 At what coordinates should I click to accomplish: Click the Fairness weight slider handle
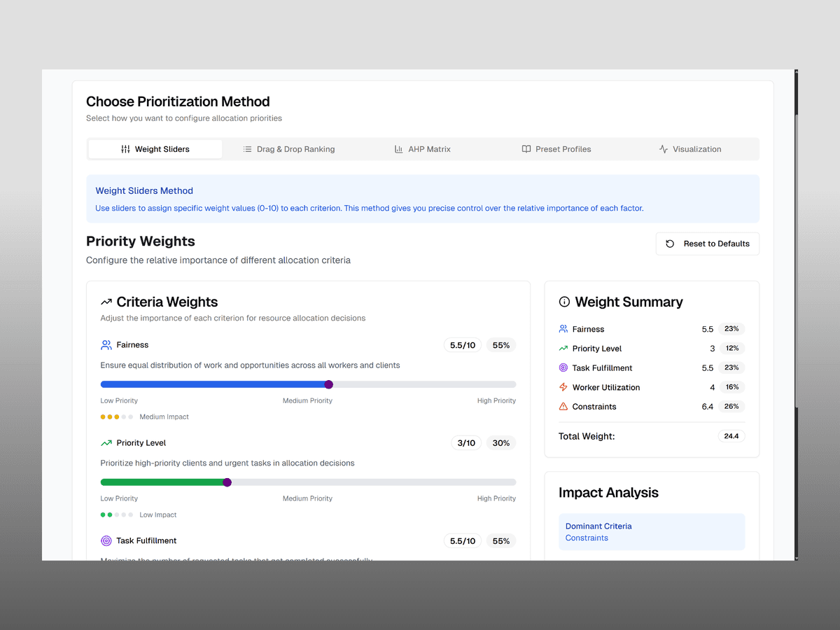tap(329, 384)
